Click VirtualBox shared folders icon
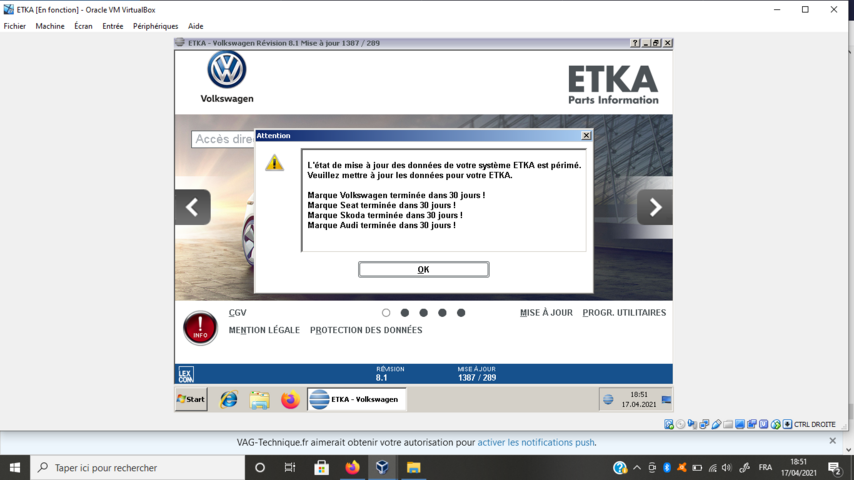This screenshot has height=480, width=854. (x=728, y=424)
